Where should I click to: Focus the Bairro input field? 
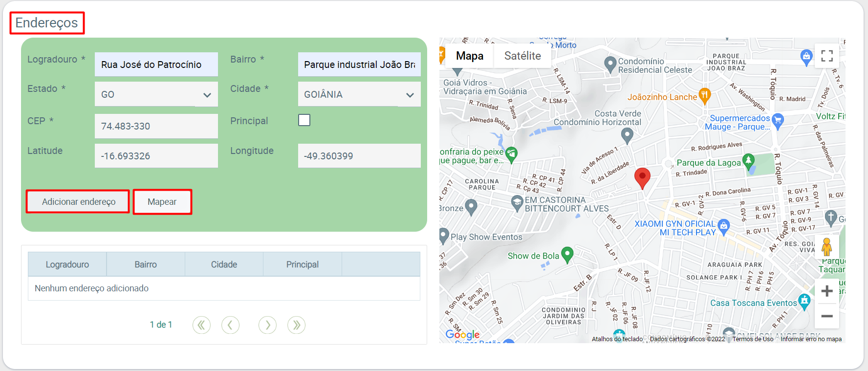(x=359, y=65)
